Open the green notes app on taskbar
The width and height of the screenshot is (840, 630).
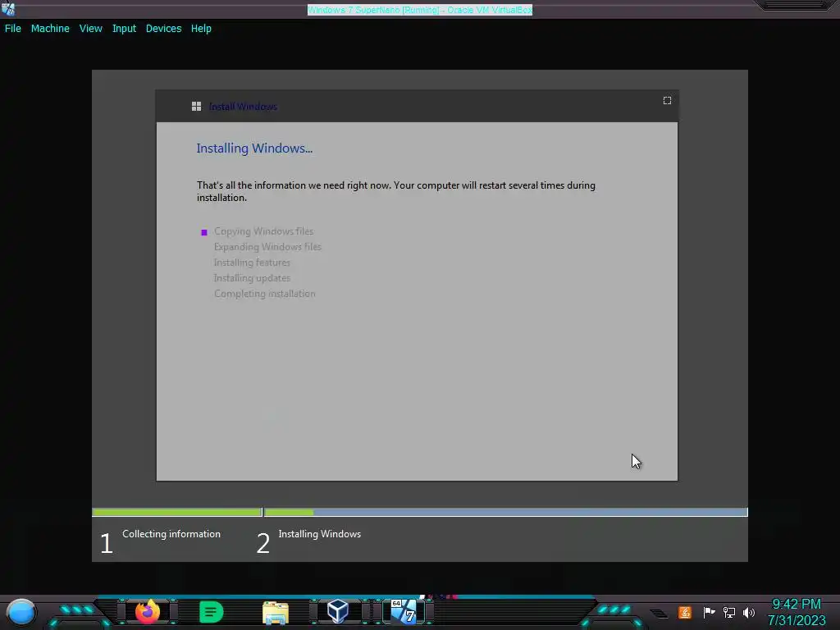point(211,612)
